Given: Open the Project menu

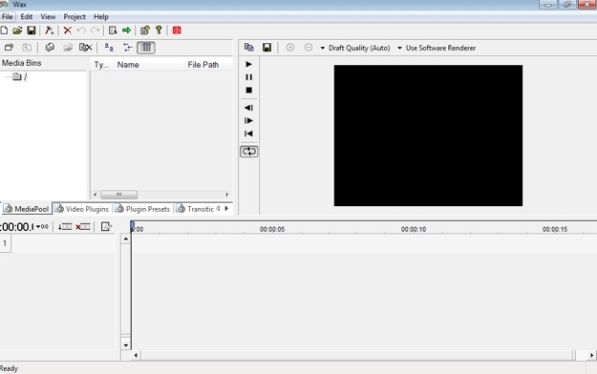Looking at the screenshot, I should point(74,17).
